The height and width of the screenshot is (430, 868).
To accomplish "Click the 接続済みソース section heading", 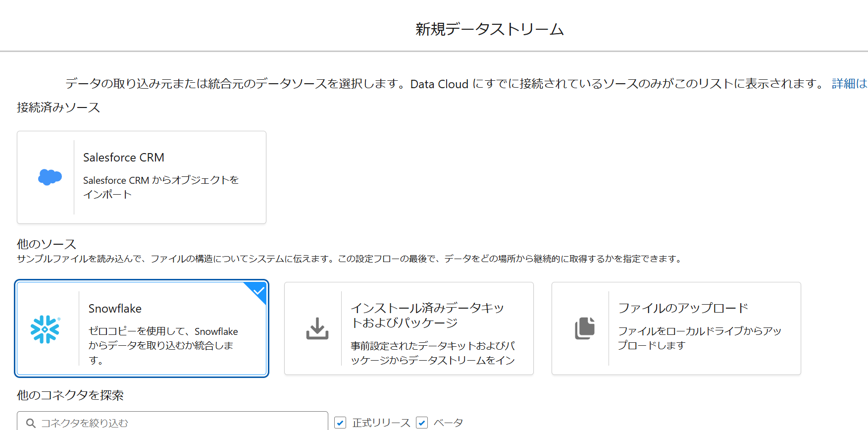I will coord(58,107).
